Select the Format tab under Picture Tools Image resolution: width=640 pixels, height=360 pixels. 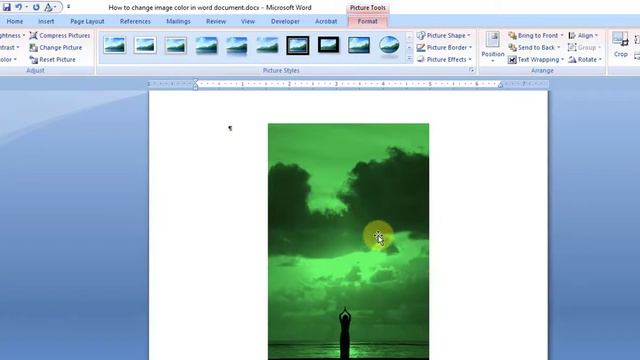pyautogui.click(x=367, y=21)
